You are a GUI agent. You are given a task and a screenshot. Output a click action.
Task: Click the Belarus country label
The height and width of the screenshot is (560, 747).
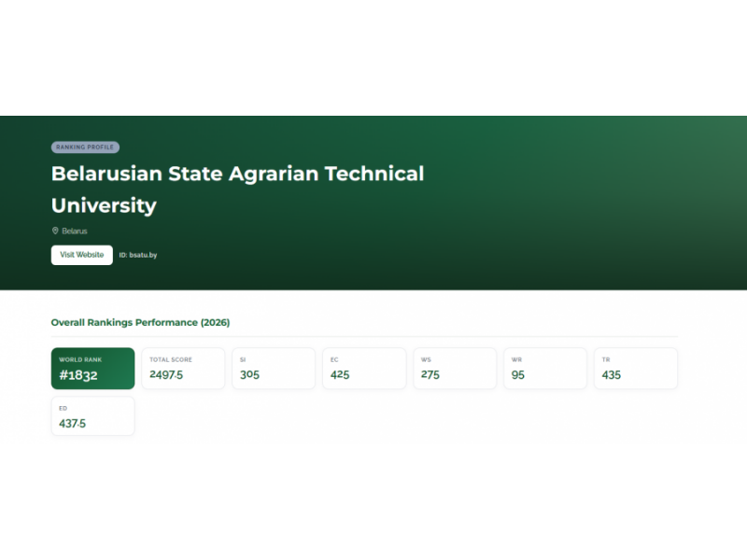(x=75, y=231)
